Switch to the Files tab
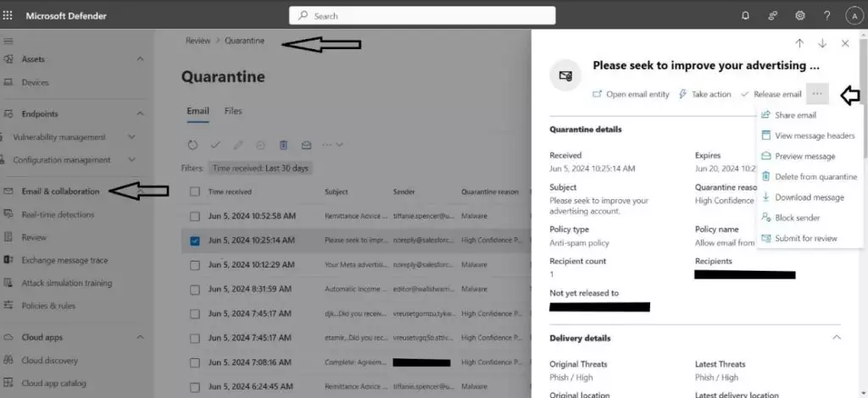The width and height of the screenshot is (868, 398). 233,111
